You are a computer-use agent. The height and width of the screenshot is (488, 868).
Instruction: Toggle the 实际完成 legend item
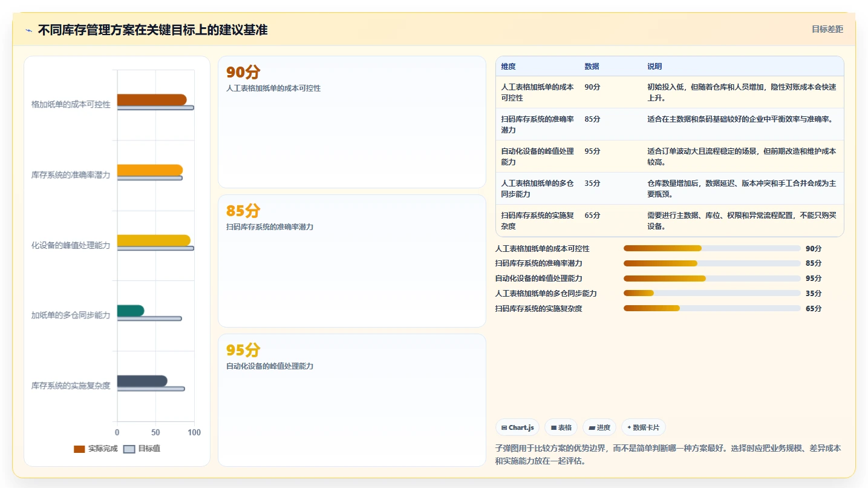[96, 449]
